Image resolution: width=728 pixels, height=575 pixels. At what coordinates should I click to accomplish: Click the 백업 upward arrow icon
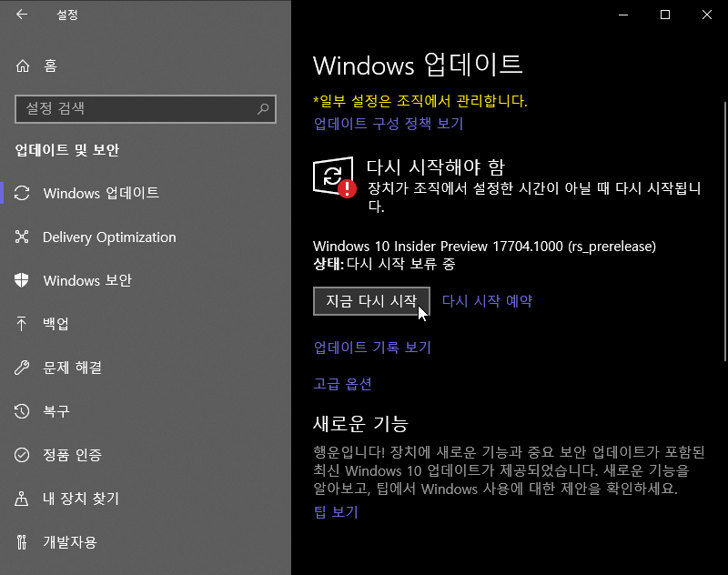coord(21,324)
